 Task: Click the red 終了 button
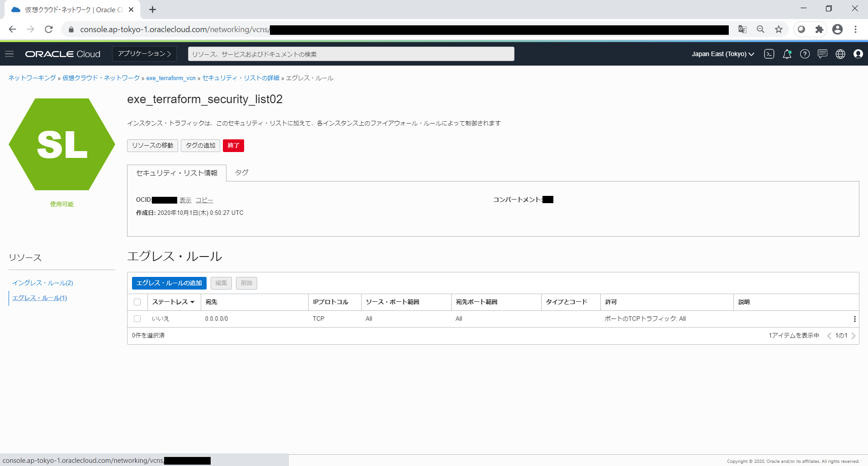233,146
